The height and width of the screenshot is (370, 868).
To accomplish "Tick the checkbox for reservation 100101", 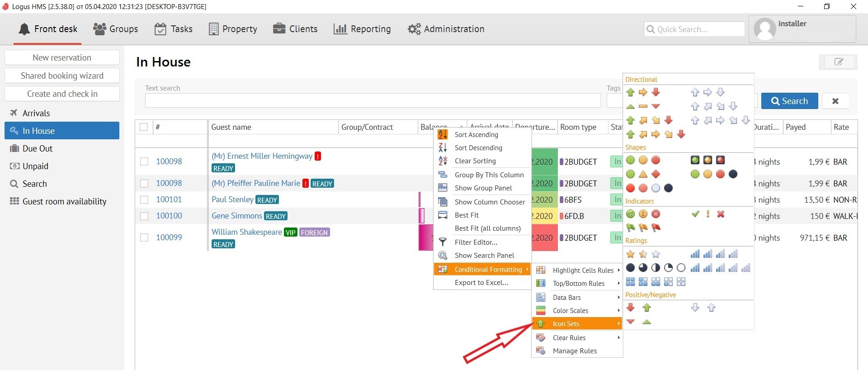I will [144, 200].
